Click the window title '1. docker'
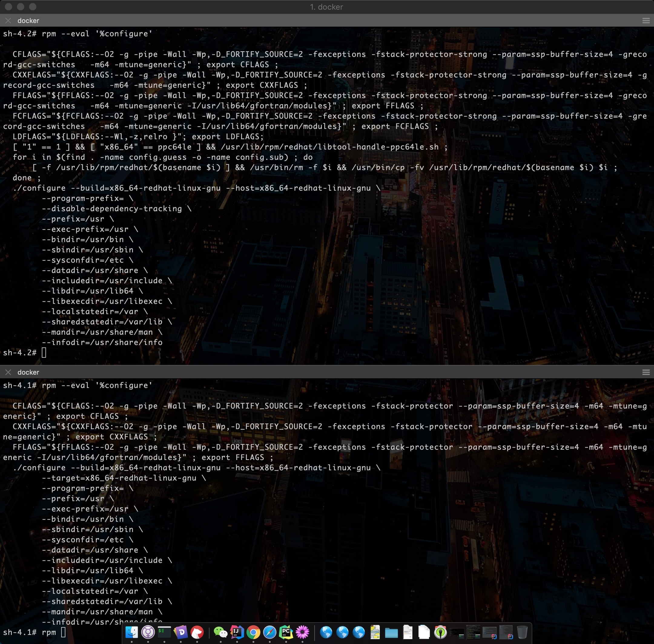The image size is (654, 644). click(x=326, y=7)
